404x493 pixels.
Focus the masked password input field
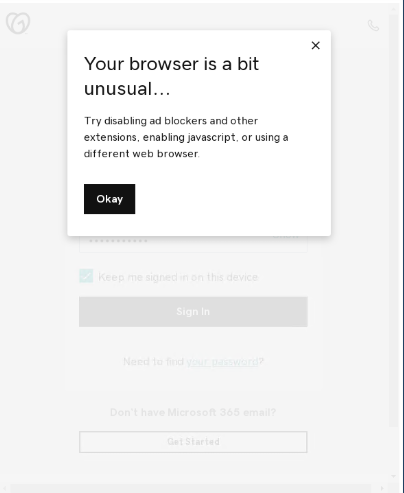193,243
